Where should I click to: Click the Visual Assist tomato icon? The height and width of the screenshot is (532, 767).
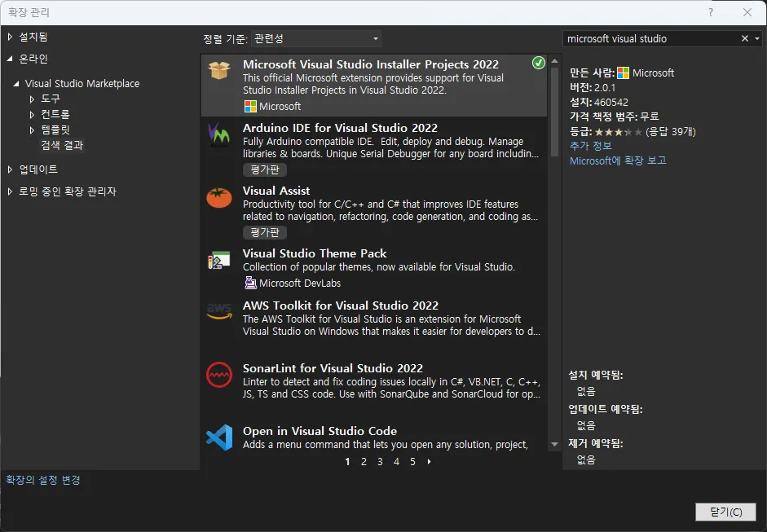[x=218, y=197]
